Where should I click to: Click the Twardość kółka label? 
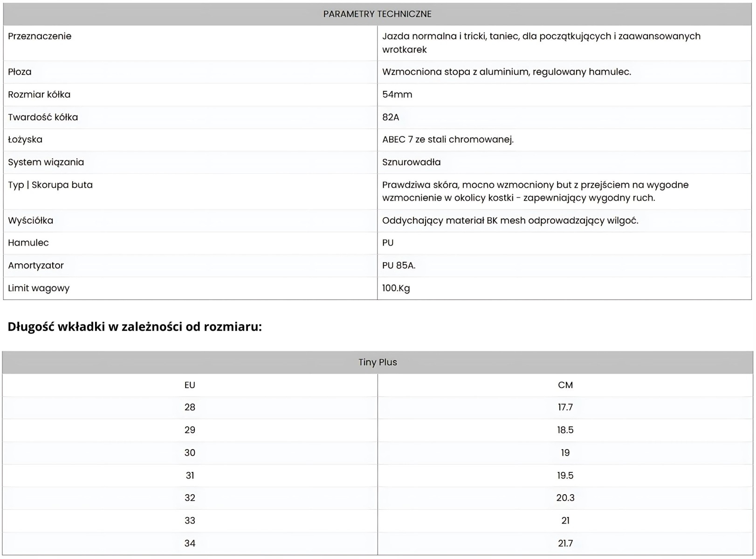(43, 117)
